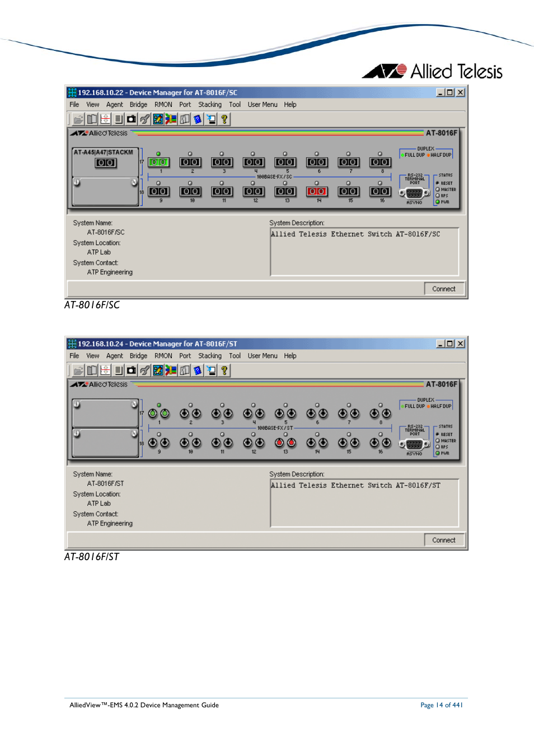Open the File menu in the AT-8016F/SC window
The image size is (534, 756).
pyautogui.click(x=74, y=105)
